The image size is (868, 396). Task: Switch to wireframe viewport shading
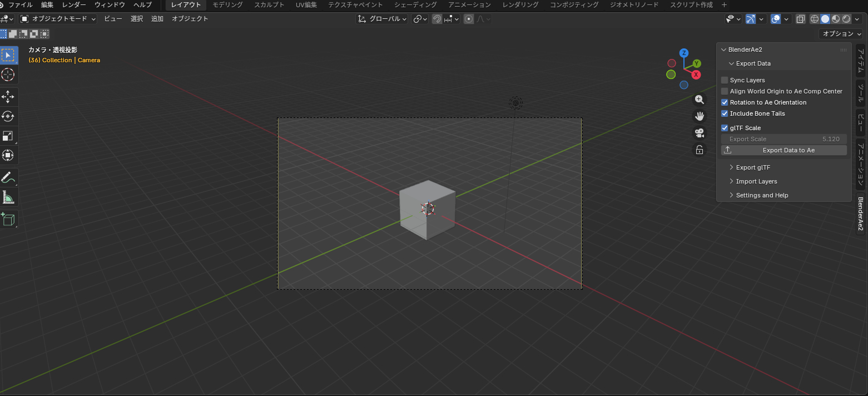pyautogui.click(x=815, y=19)
